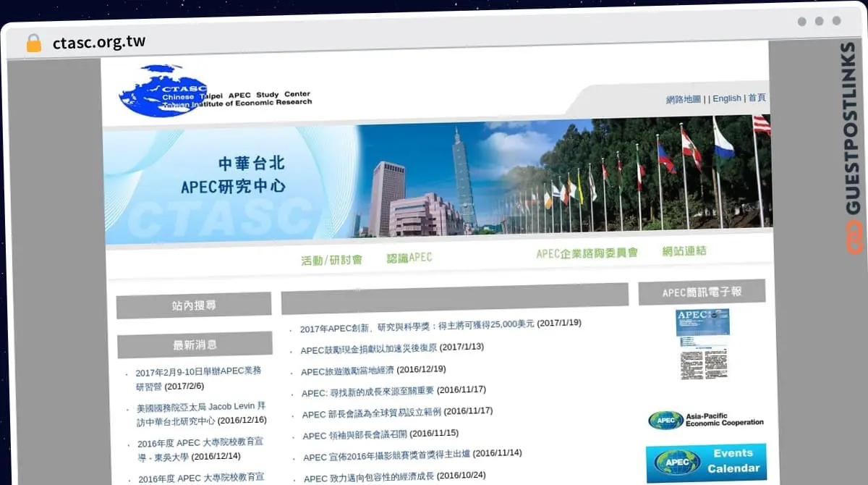Open the 認識APEC menu

pos(409,258)
